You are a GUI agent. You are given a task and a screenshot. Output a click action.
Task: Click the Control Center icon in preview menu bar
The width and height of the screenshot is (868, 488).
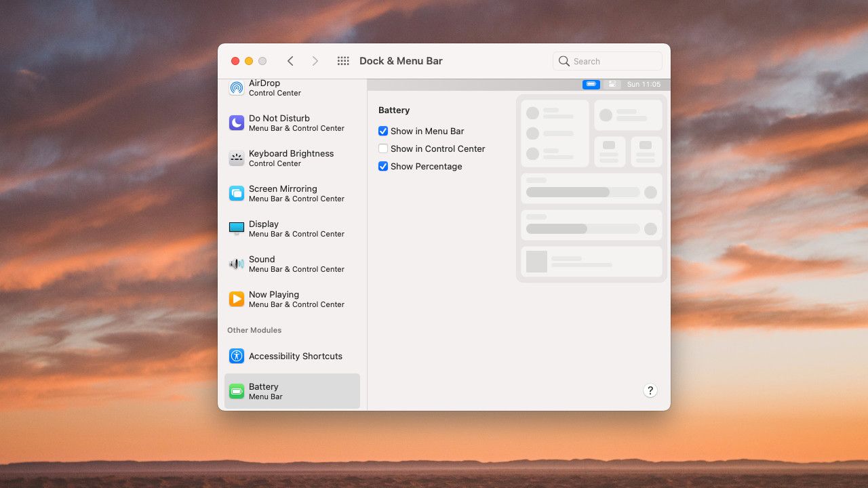[612, 84]
